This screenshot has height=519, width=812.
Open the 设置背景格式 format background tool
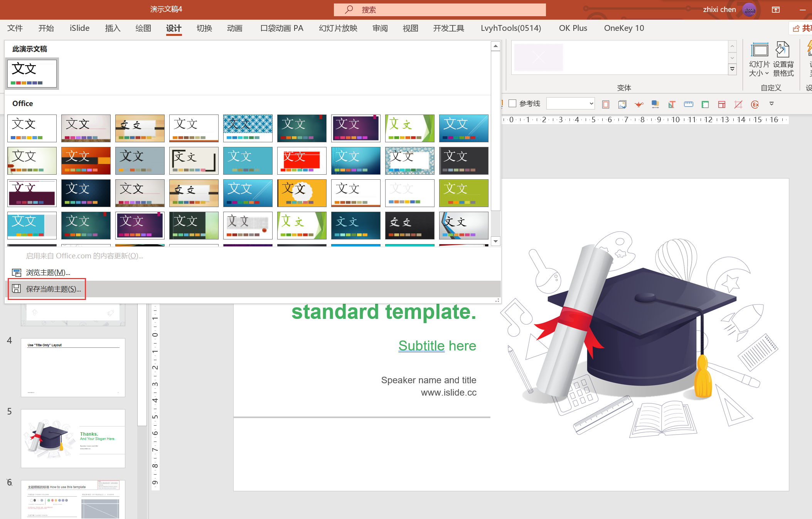point(783,59)
